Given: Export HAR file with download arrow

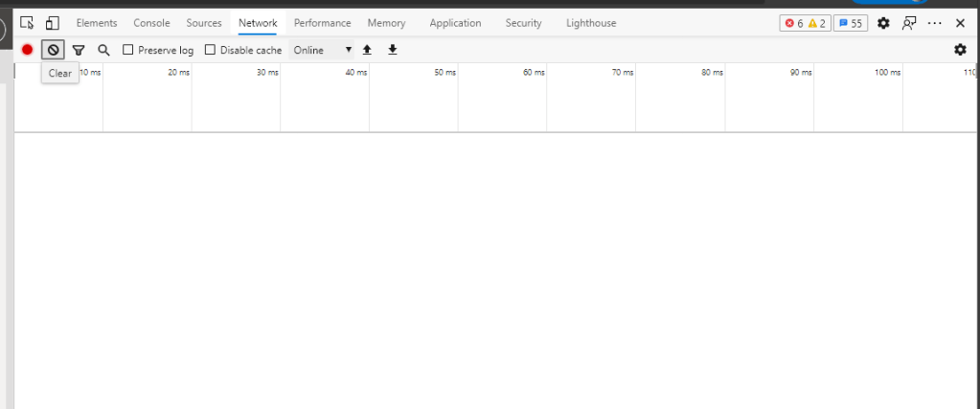Looking at the screenshot, I should (392, 50).
